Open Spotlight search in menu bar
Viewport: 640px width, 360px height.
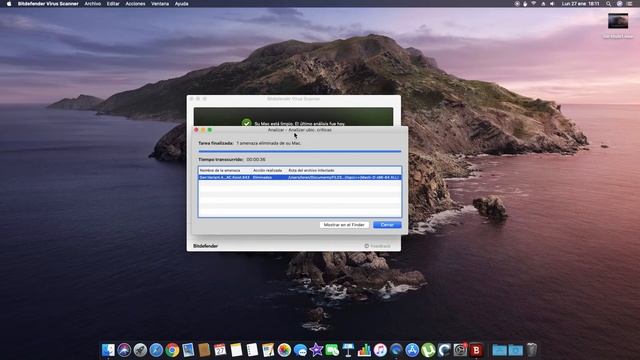pyautogui.click(x=609, y=4)
